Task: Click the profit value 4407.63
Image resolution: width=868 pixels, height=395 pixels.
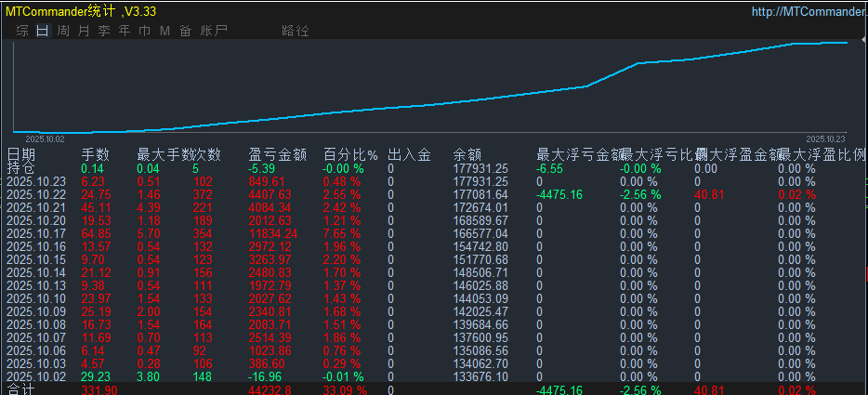Action: pos(270,195)
